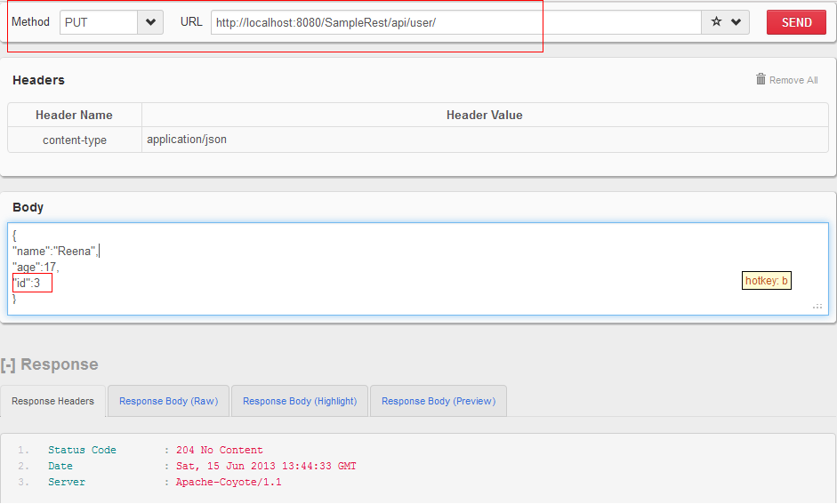Viewport: 837px width, 504px height.
Task: Click inside the Body text area
Action: [x=418, y=268]
